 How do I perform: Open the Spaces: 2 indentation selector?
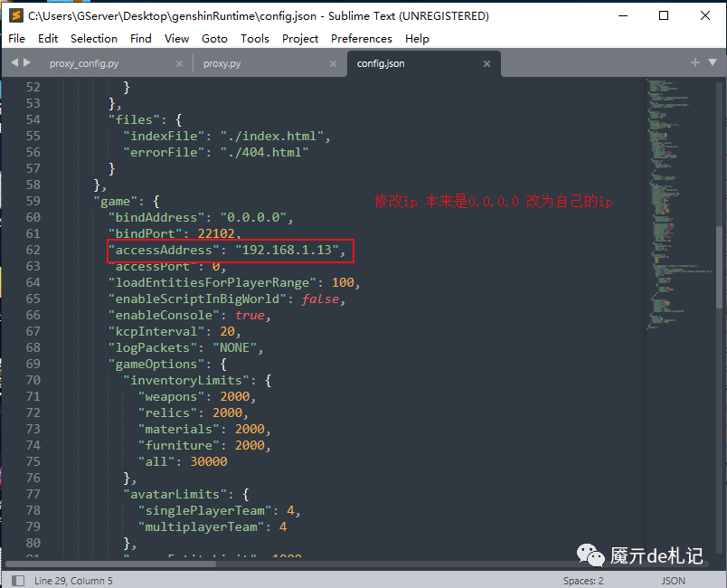coord(583,581)
